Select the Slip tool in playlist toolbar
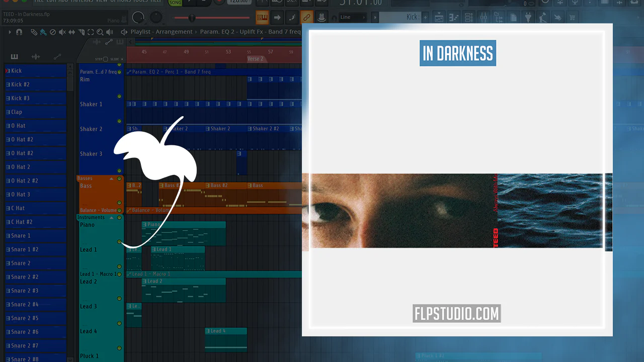 pos(72,32)
